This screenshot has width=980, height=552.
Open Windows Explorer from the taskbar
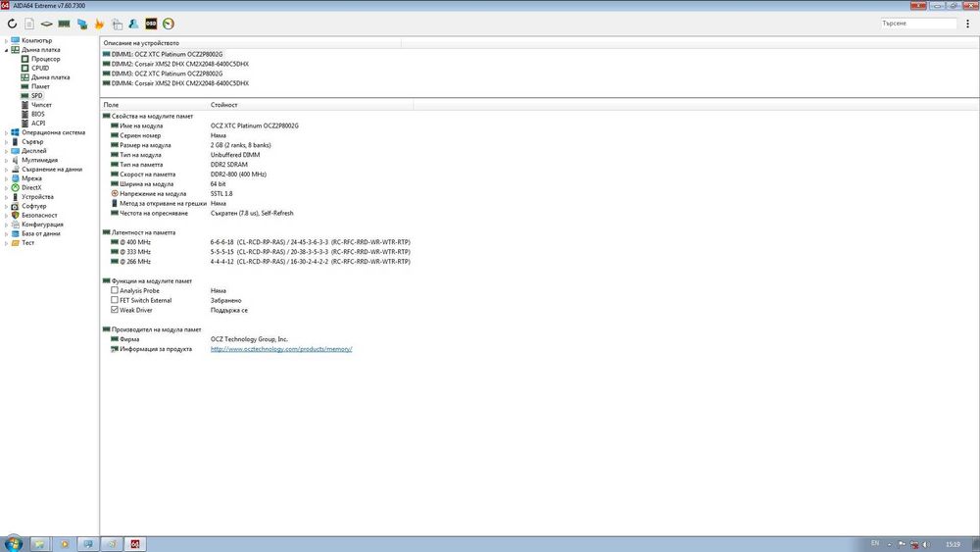tap(39, 544)
